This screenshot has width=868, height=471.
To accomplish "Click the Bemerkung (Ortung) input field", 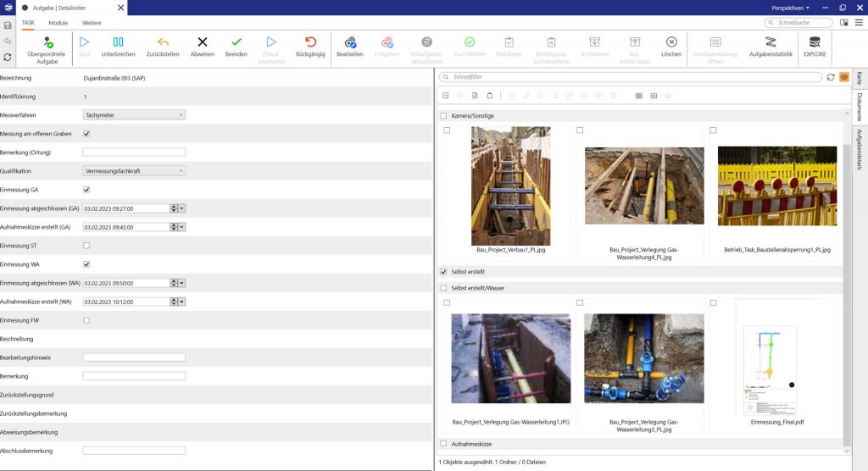I will pos(134,152).
